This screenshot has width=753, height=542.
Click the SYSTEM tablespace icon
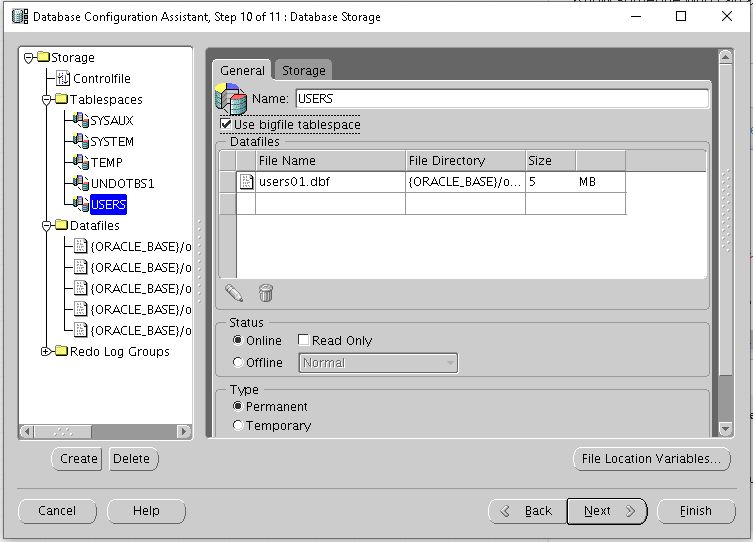(x=81, y=141)
